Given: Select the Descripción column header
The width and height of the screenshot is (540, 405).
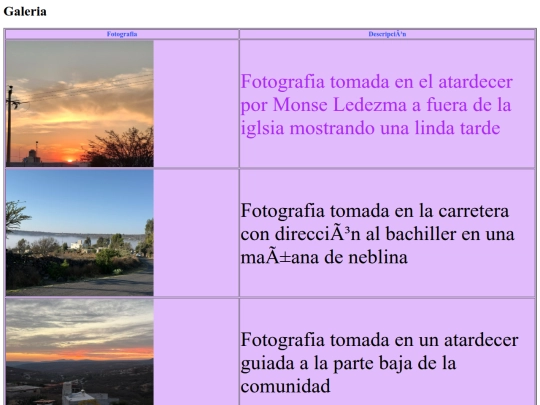Looking at the screenshot, I should pos(387,34).
